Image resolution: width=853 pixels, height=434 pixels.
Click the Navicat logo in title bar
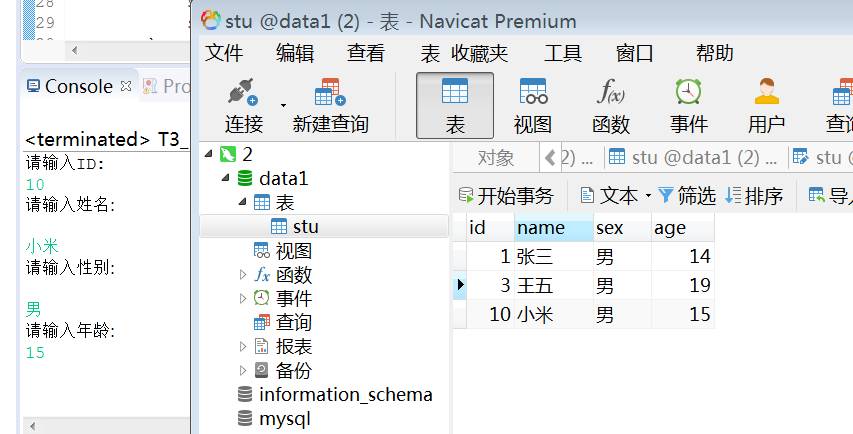pyautogui.click(x=211, y=21)
